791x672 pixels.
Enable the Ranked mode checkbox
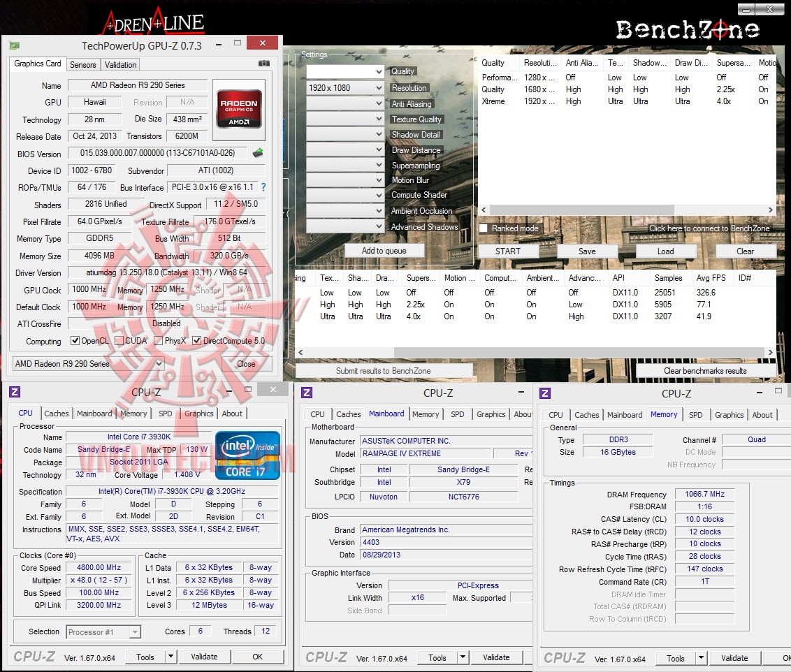click(x=484, y=228)
